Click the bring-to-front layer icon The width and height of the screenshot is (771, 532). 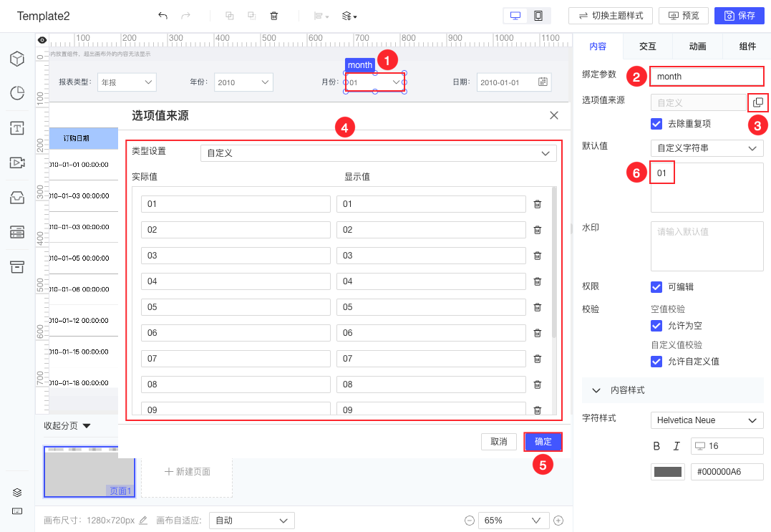230,16
